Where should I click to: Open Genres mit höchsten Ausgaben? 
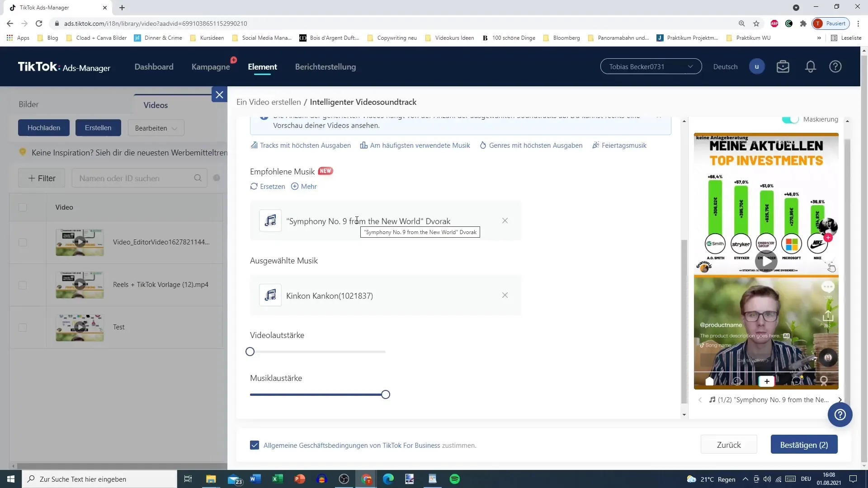[x=531, y=145]
